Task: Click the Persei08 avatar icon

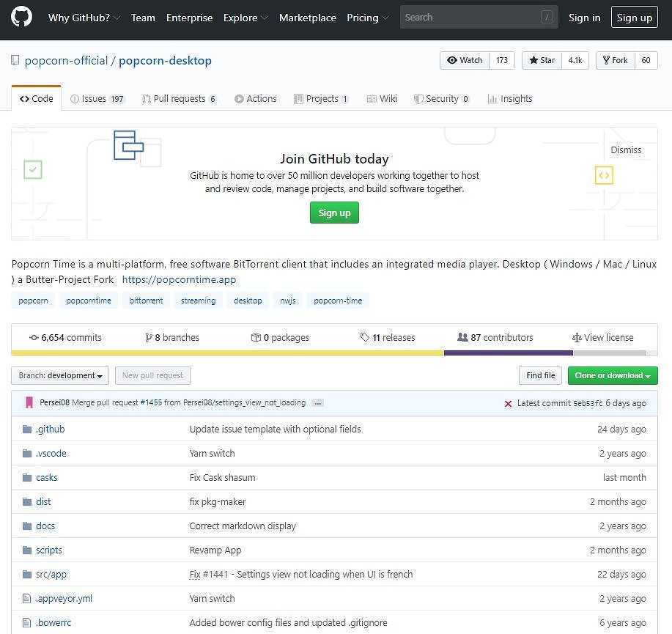Action: 29,402
